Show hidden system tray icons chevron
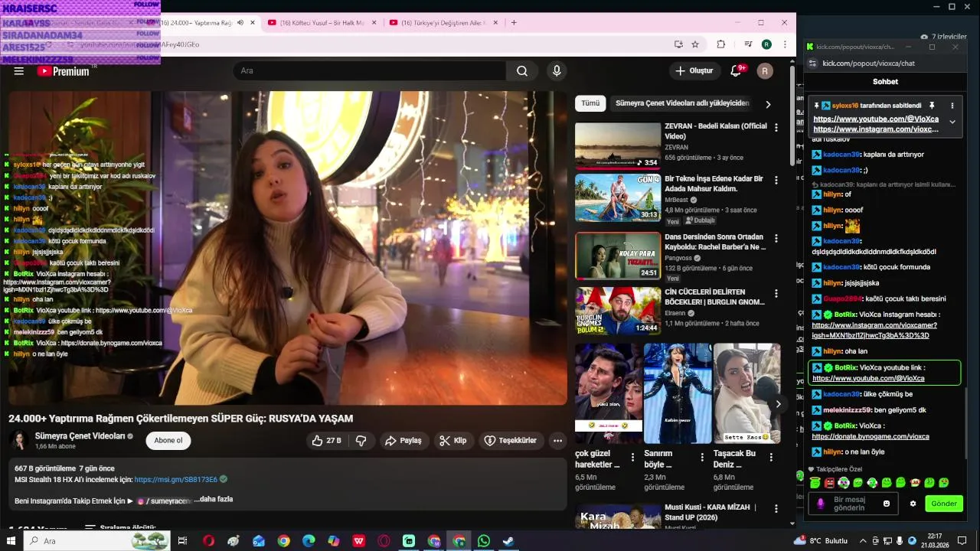The height and width of the screenshot is (551, 980). pos(863,540)
